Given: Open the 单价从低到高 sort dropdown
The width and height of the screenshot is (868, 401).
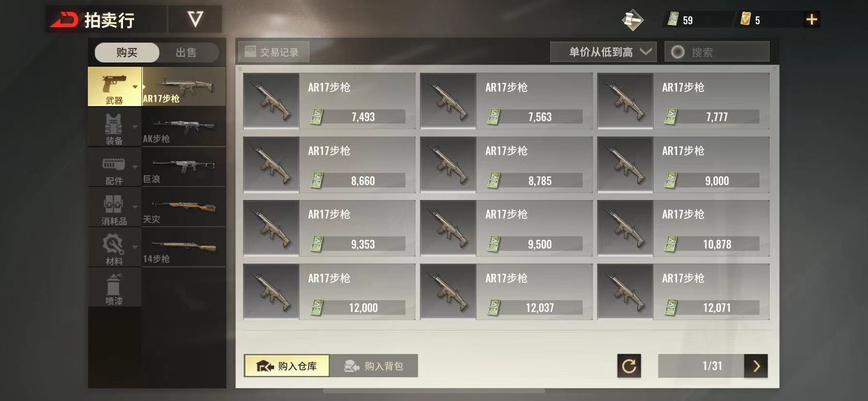Looking at the screenshot, I should 603,52.
